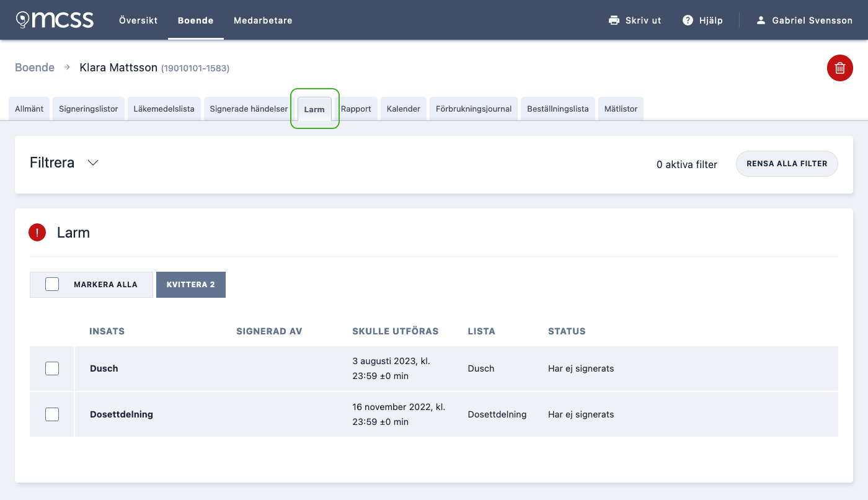Open the Boende menu

(x=196, y=20)
